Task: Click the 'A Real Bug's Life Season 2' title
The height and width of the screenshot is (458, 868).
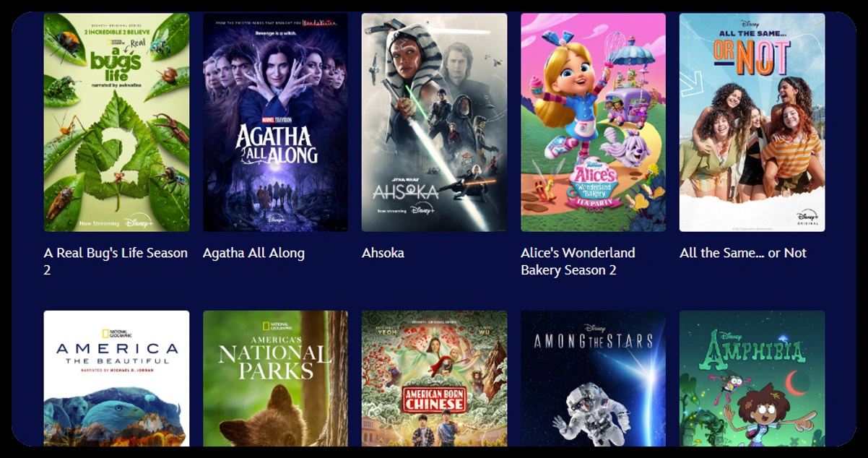Action: pos(116,262)
